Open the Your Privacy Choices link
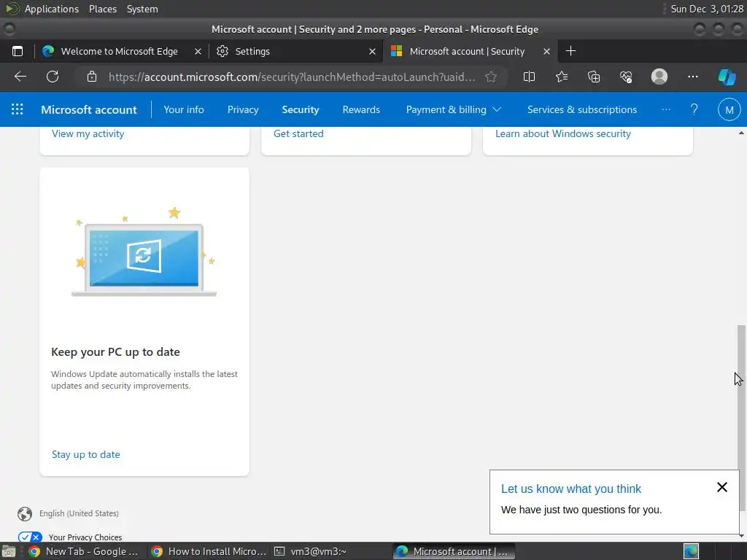This screenshot has height=560, width=747. (x=85, y=537)
